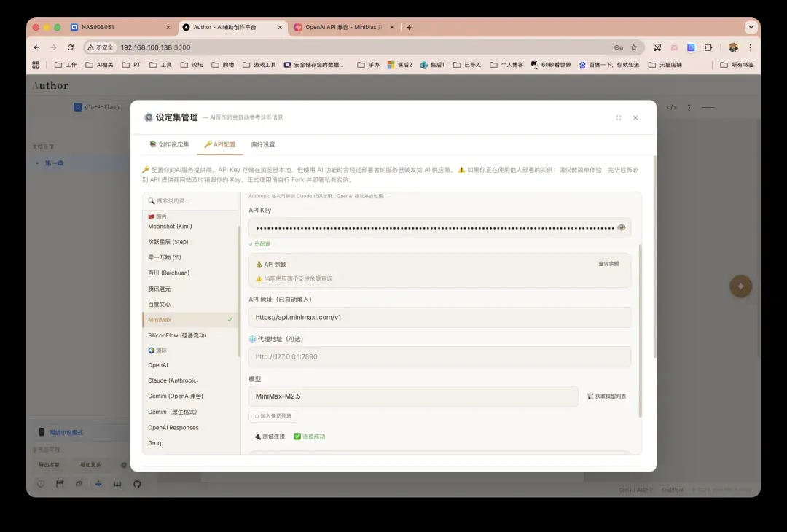This screenshot has width=787, height=532.
Task: Click the password key icon in address bar
Action: tap(618, 47)
